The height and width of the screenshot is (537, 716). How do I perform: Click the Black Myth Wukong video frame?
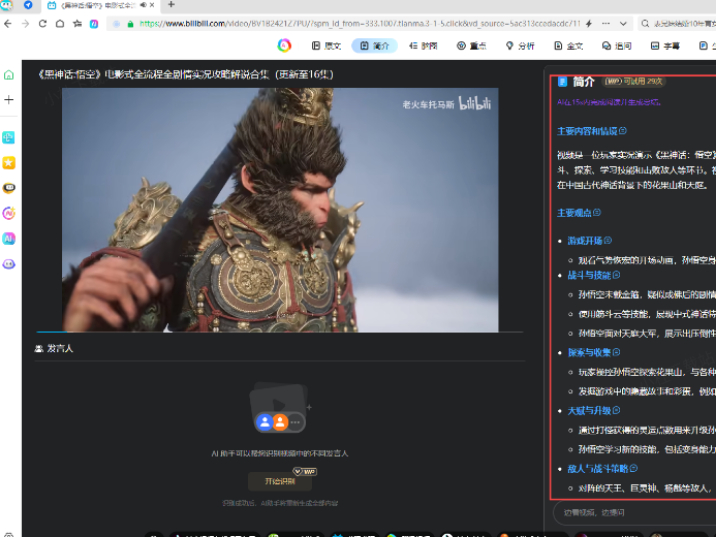pyautogui.click(x=280, y=210)
